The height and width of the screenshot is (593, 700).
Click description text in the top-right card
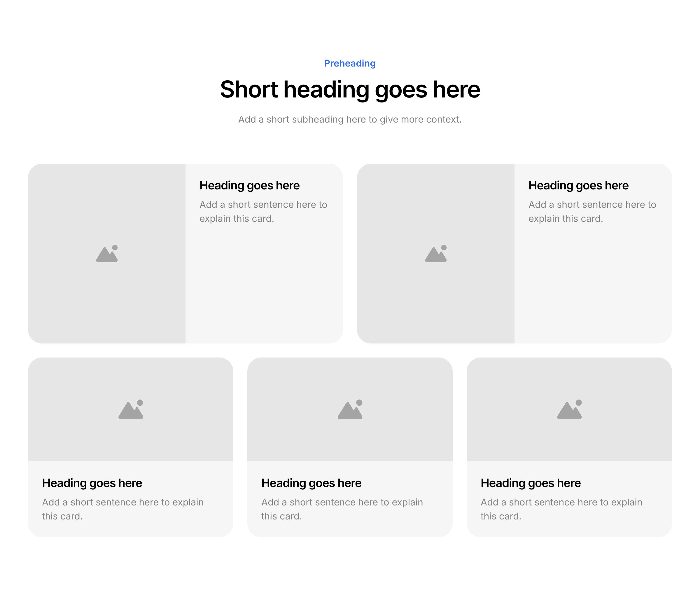592,212
